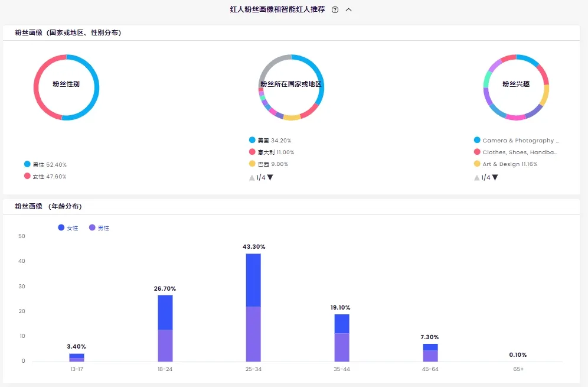Toggle the Art & Design 11.16% legend

[505, 164]
